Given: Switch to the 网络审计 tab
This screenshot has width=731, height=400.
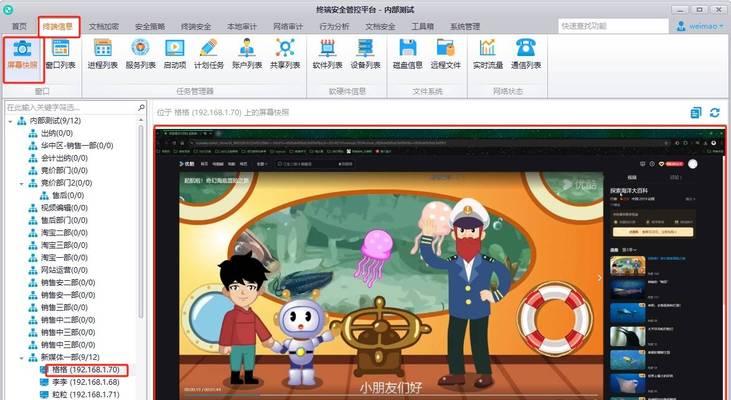Looking at the screenshot, I should [288, 27].
